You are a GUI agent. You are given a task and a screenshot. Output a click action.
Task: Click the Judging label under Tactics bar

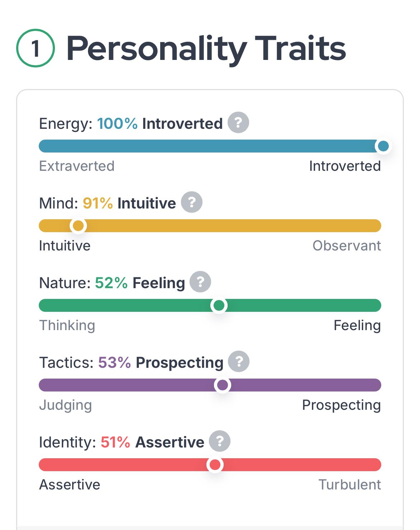pyautogui.click(x=65, y=405)
